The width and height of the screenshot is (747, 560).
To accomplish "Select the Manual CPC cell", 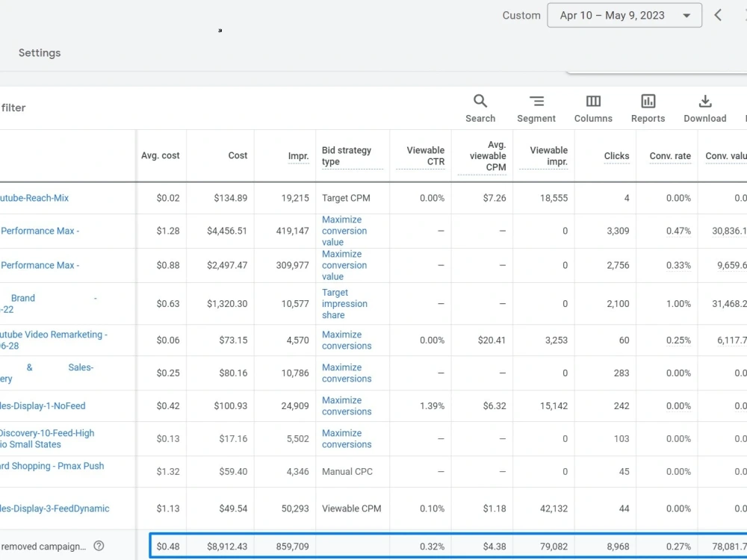I will coord(347,471).
